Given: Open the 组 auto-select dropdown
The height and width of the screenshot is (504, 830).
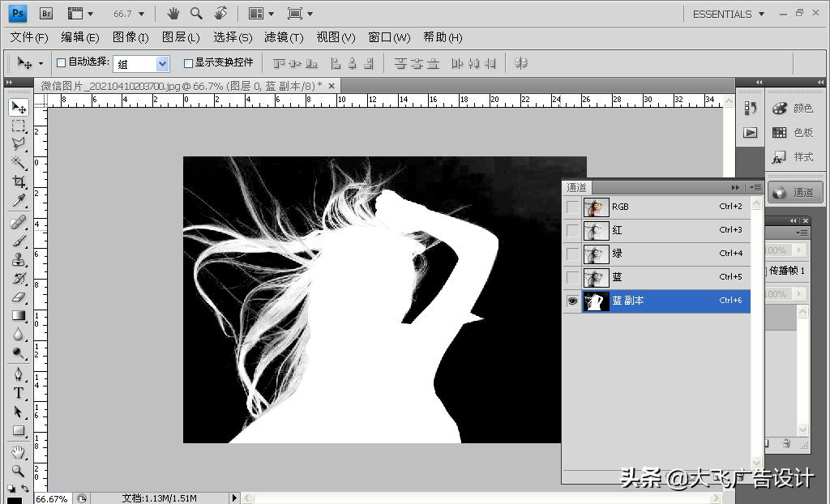Looking at the screenshot, I should [162, 64].
